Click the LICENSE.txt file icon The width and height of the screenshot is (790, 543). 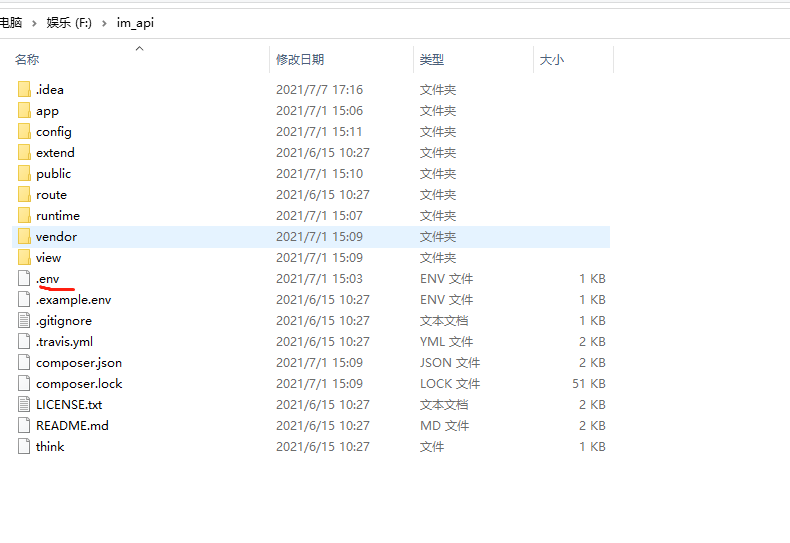(x=24, y=404)
